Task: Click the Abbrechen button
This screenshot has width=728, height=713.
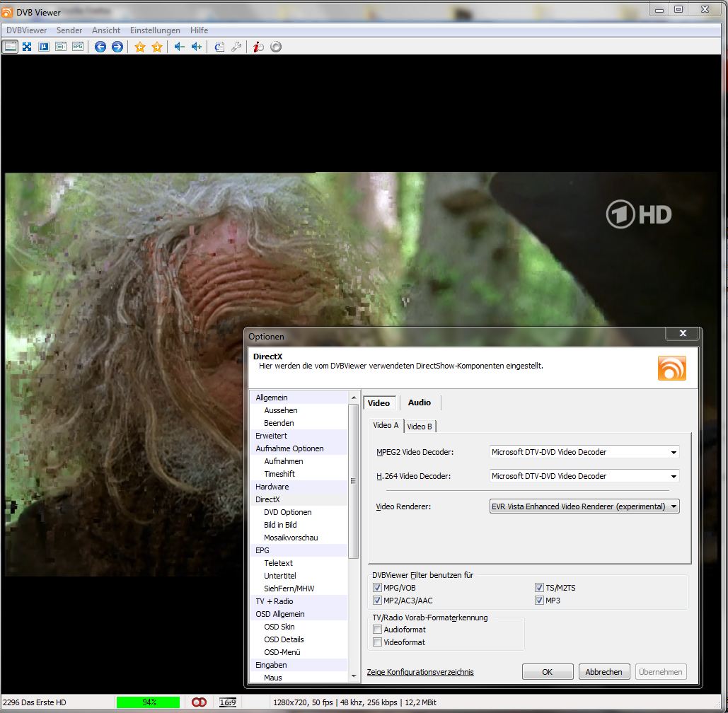Action: click(x=603, y=672)
